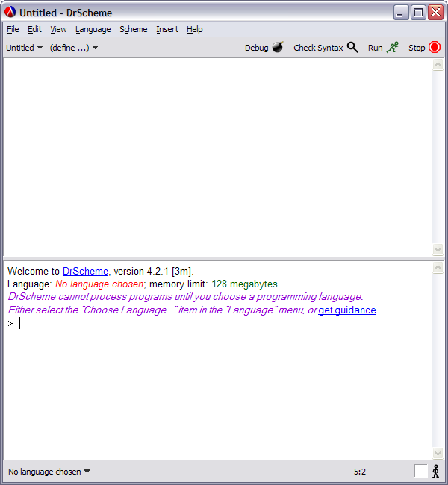Click the 5:2 cursor position indicator
The image size is (448, 485).
click(x=359, y=472)
